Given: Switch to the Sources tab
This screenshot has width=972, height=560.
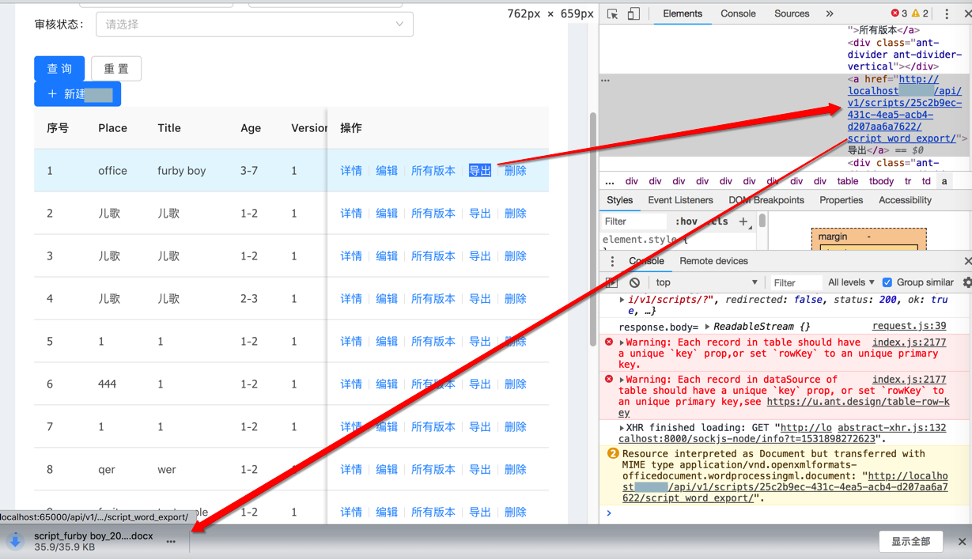Looking at the screenshot, I should 792,13.
